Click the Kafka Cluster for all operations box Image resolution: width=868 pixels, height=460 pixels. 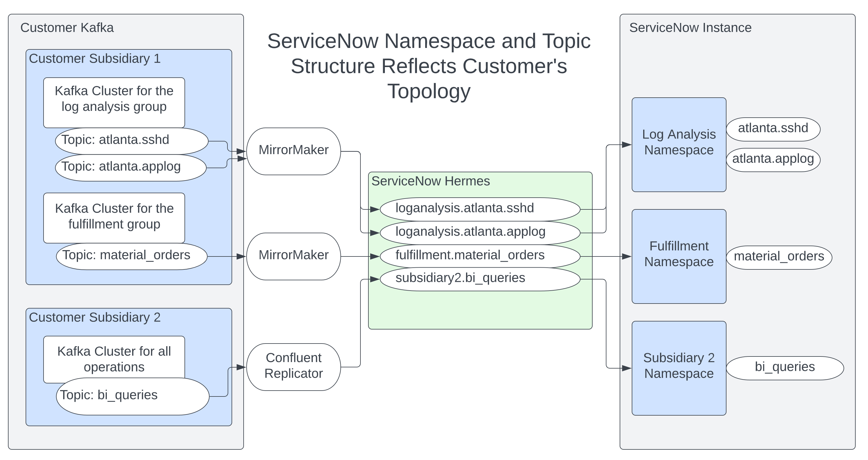tap(114, 357)
